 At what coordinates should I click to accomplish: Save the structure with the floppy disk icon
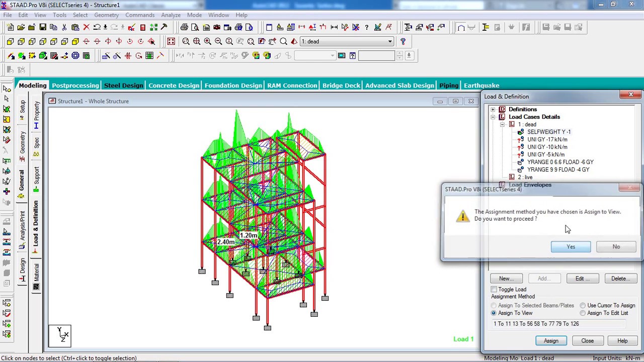pyautogui.click(x=43, y=27)
